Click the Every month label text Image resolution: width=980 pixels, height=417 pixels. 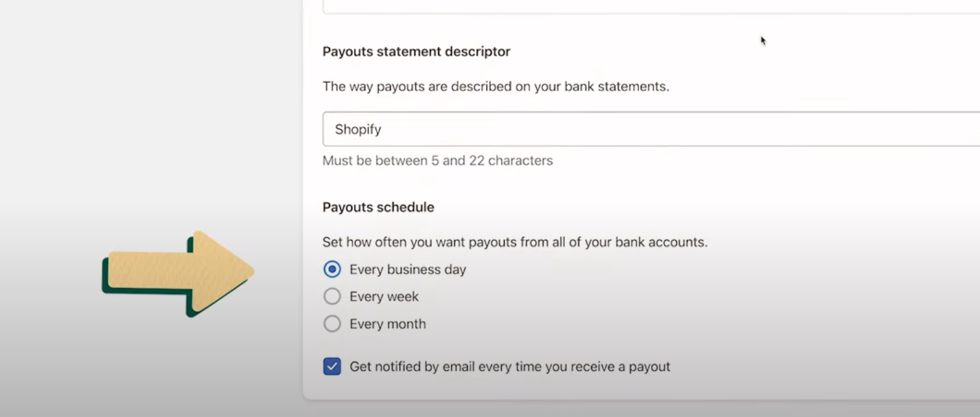[x=388, y=323]
